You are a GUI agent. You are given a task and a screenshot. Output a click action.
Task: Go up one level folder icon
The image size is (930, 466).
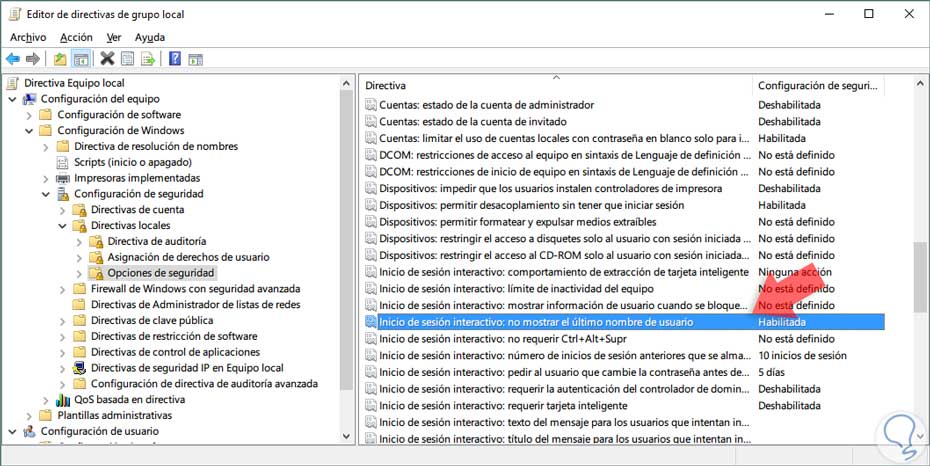(x=60, y=59)
